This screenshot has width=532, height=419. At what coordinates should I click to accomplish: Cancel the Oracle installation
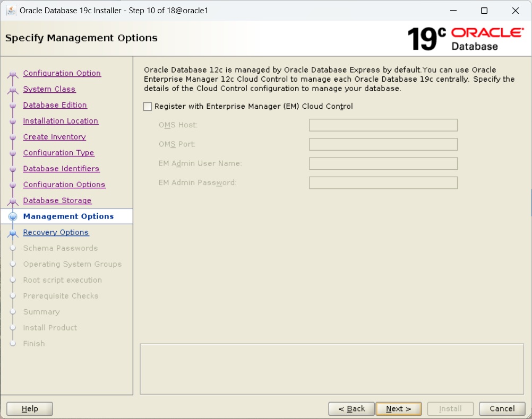(502, 409)
